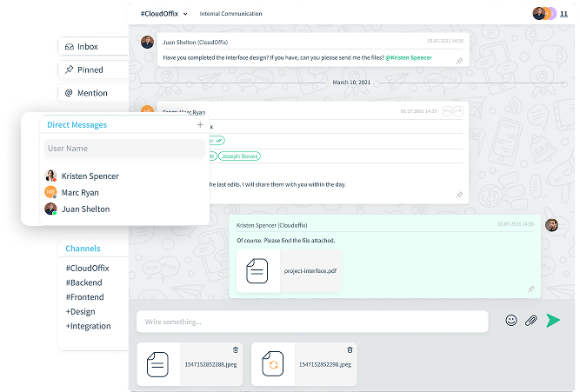Open the emoji picker

point(511,321)
